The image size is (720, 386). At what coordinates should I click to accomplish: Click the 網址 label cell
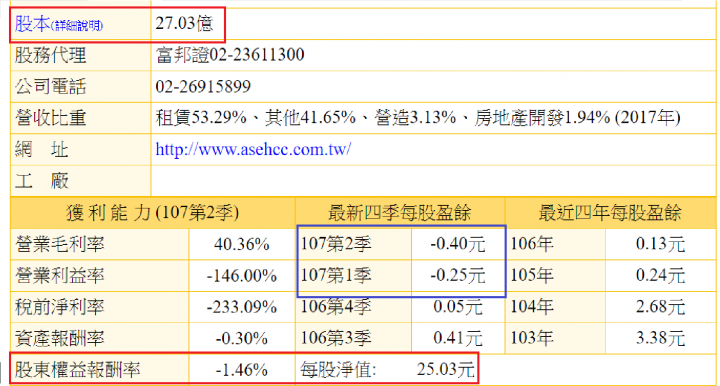coord(81,150)
